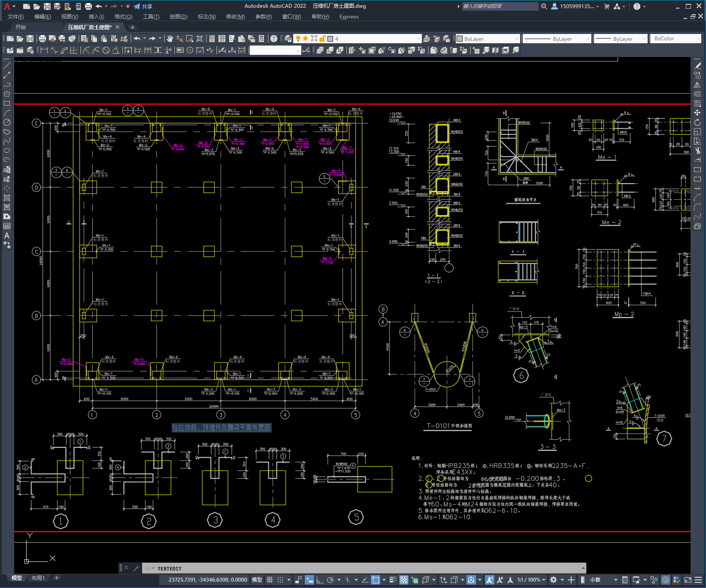This screenshot has height=588, width=706.
Task: Open the Plot Preview tool
Action: 52,39
